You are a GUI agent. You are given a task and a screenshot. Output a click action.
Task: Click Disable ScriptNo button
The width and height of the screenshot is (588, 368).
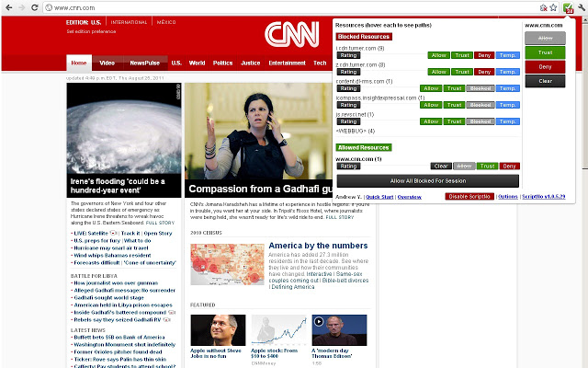(x=469, y=196)
